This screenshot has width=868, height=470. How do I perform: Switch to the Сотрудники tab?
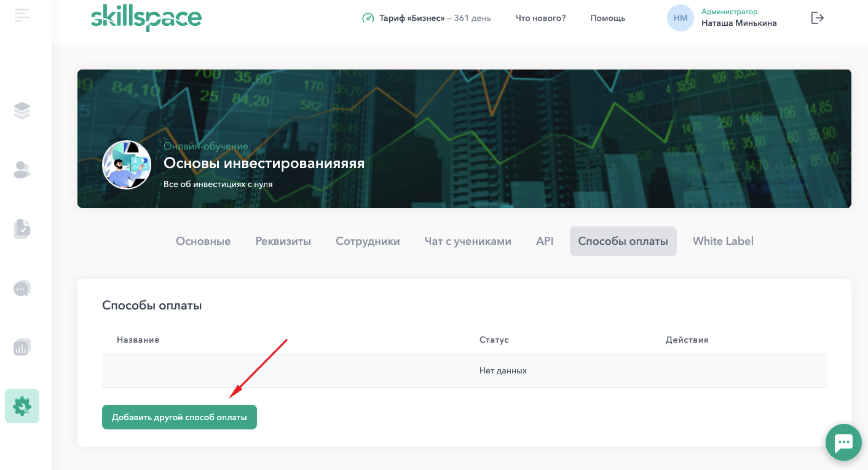tap(368, 241)
